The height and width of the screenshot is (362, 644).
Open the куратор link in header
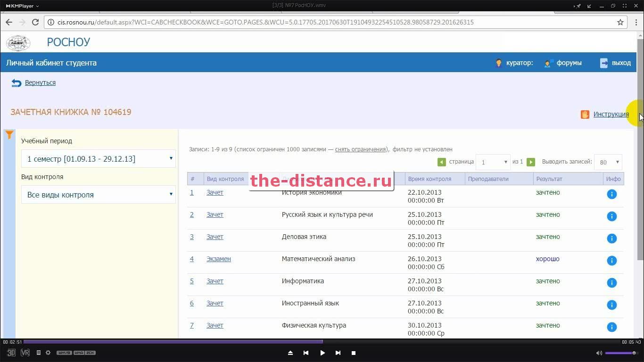[520, 63]
